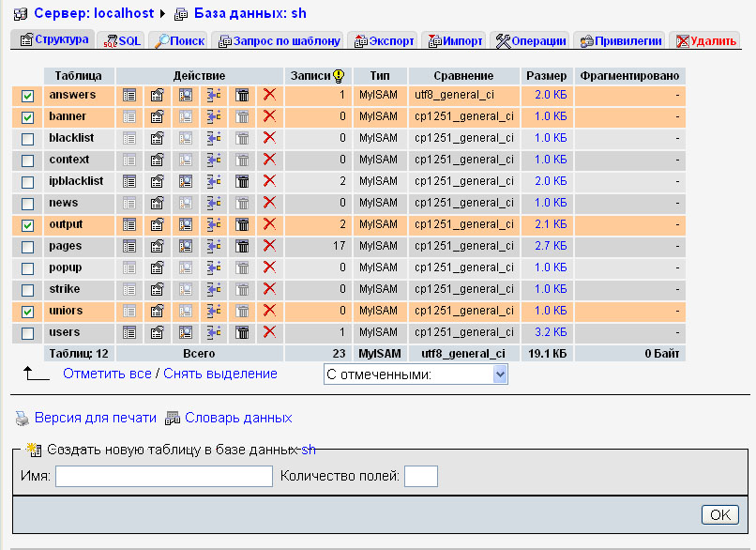
Task: Click 'Снять выделение' link
Action: coord(220,374)
